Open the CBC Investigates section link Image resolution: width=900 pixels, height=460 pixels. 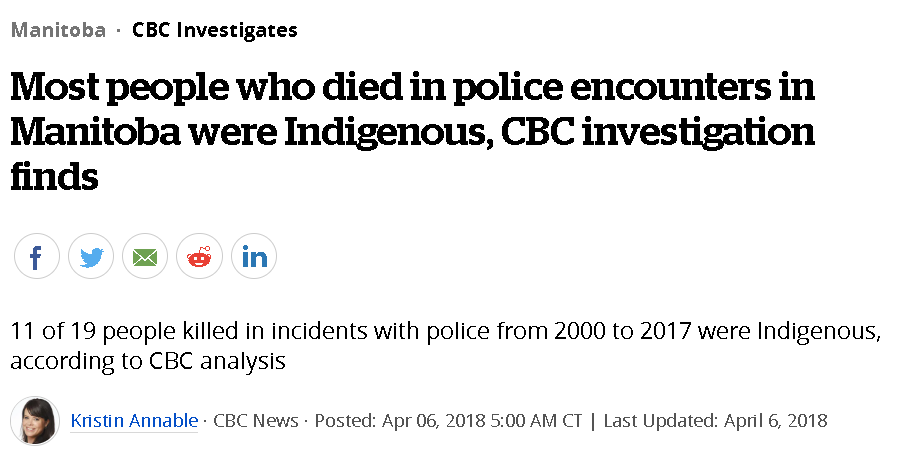[215, 30]
